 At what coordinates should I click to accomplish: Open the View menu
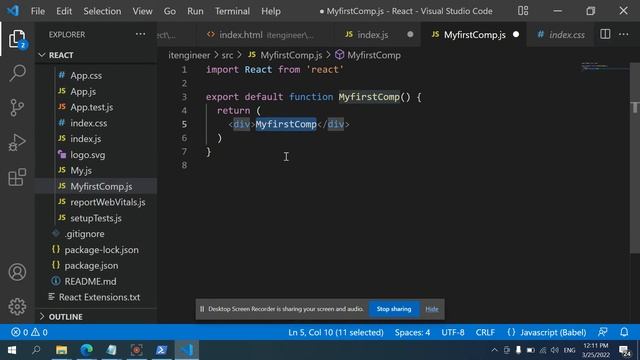[x=142, y=11]
